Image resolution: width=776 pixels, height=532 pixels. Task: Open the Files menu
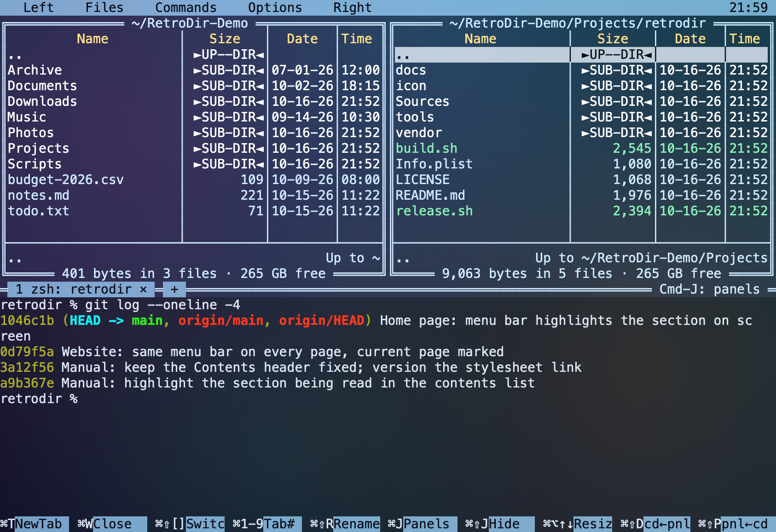pos(104,7)
